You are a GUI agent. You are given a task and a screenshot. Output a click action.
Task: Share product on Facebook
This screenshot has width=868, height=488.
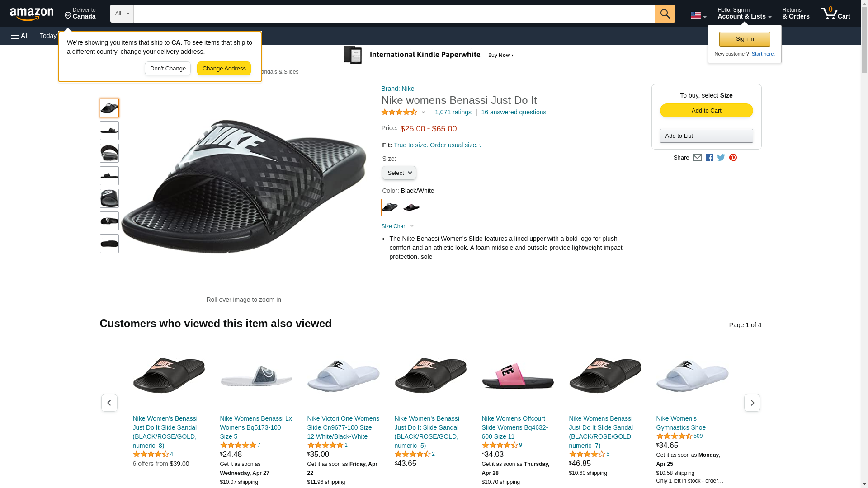709,158
